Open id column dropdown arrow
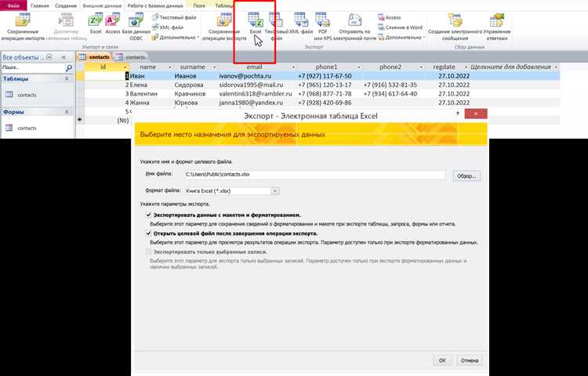 tap(125, 67)
